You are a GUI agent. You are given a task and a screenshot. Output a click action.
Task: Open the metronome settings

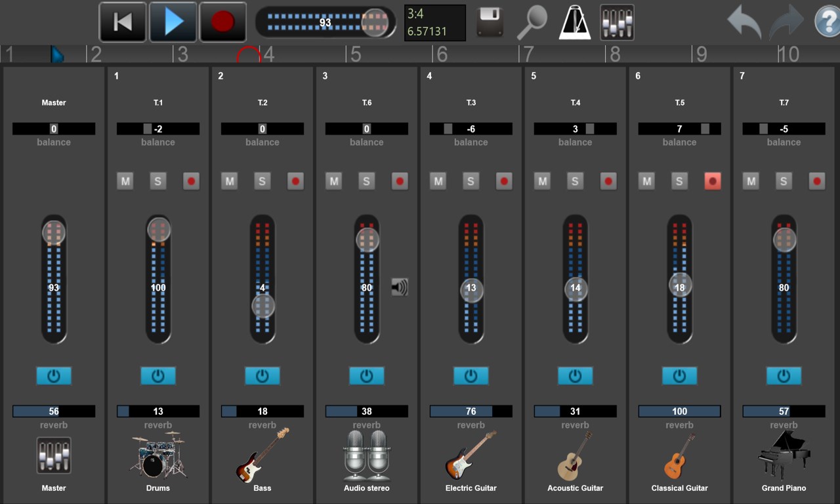click(x=574, y=22)
